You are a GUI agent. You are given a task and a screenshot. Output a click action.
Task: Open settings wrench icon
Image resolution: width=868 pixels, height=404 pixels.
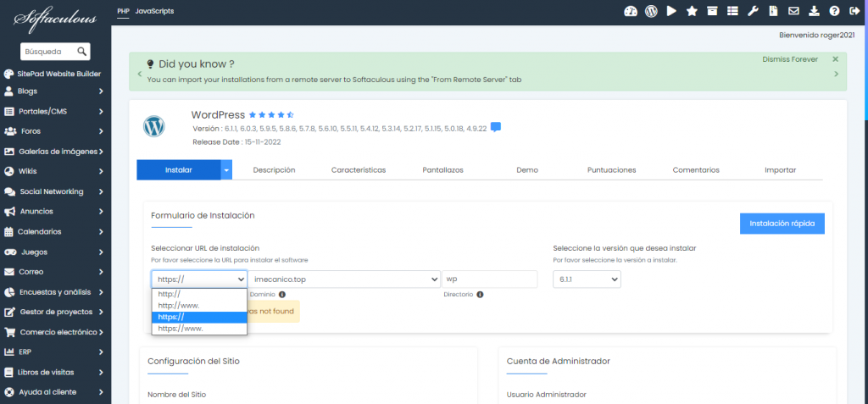click(x=753, y=11)
